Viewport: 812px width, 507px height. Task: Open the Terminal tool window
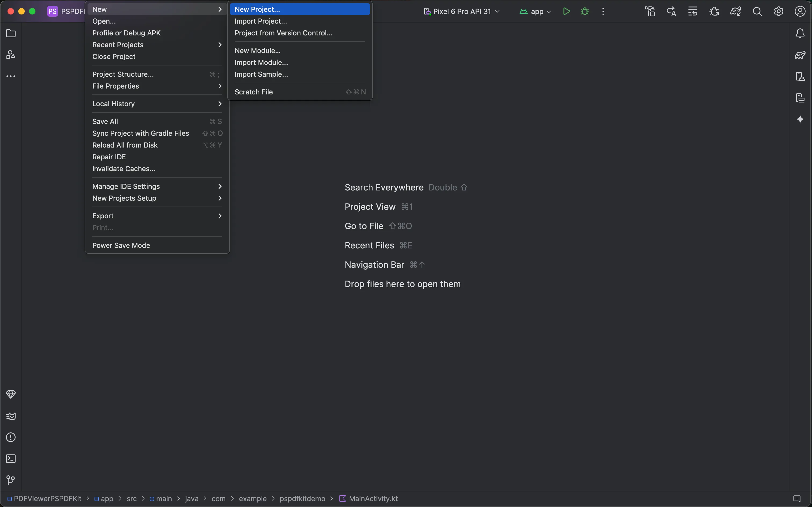(10, 459)
